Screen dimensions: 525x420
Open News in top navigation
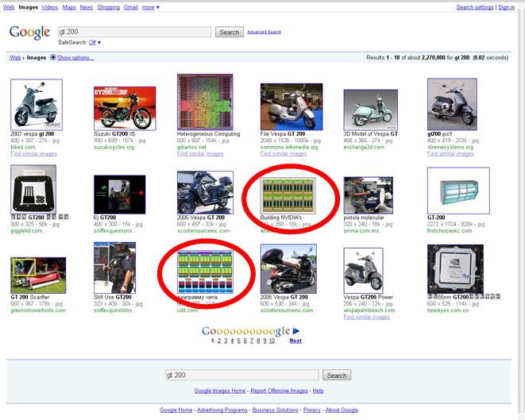coord(87,7)
